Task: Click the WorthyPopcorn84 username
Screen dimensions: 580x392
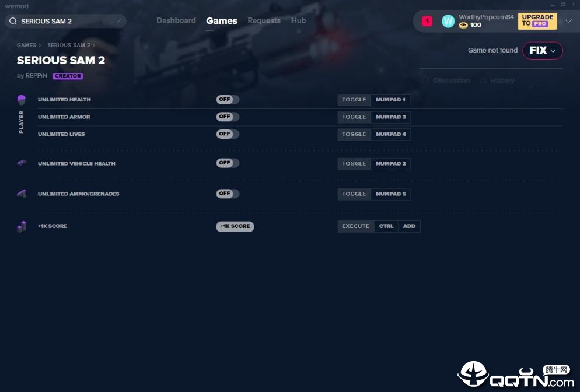Action: [x=486, y=17]
